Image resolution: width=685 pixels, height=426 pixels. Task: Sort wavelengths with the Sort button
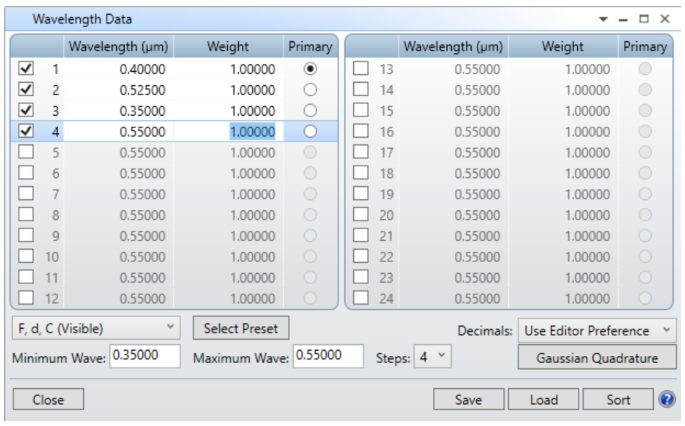point(618,399)
